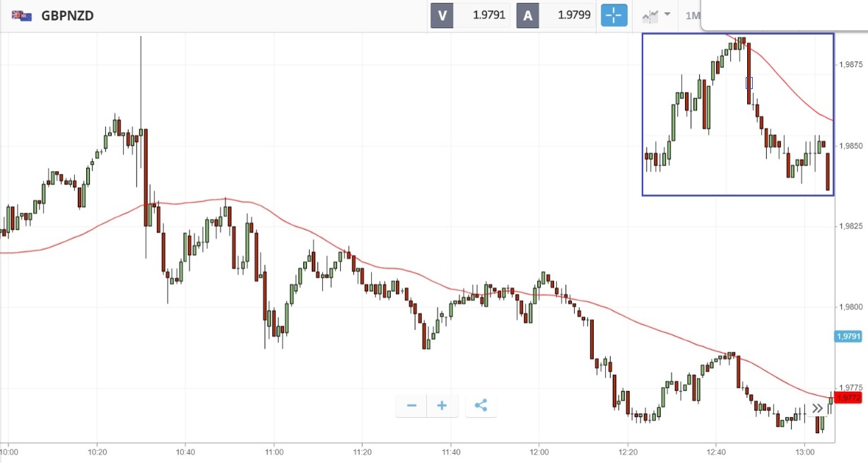
Task: Click the 1,9825 price axis label
Action: (x=849, y=226)
